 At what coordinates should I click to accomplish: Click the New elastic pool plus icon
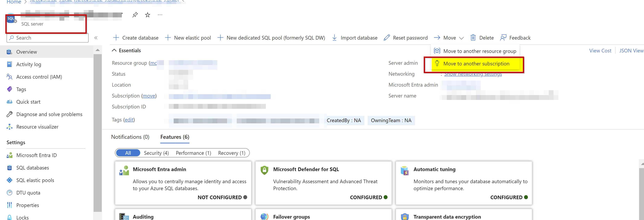pyautogui.click(x=168, y=38)
